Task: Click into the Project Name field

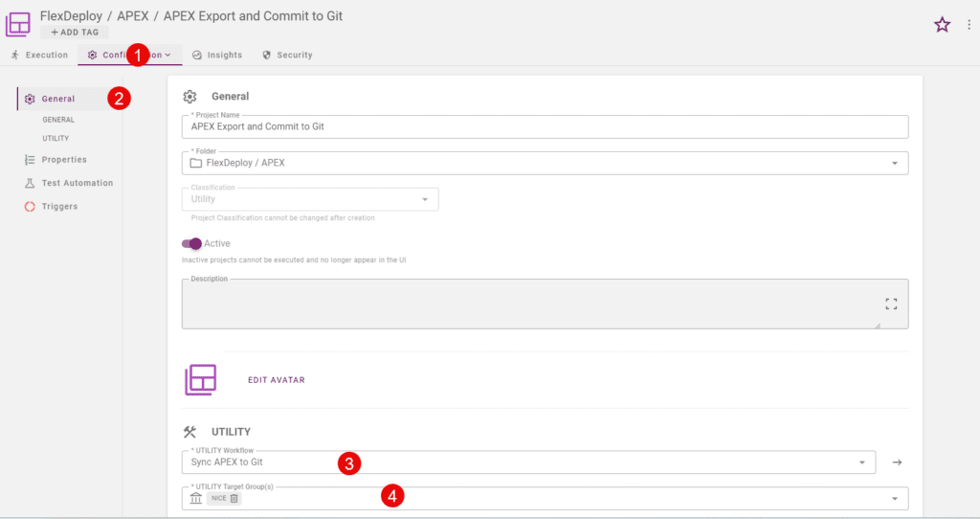Action: tap(545, 127)
